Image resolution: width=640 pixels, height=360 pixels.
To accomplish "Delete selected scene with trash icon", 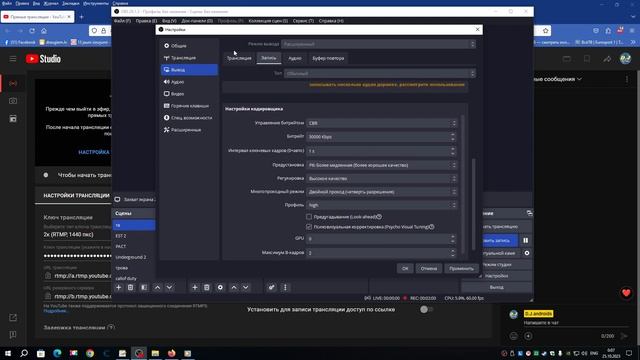I will point(131,287).
